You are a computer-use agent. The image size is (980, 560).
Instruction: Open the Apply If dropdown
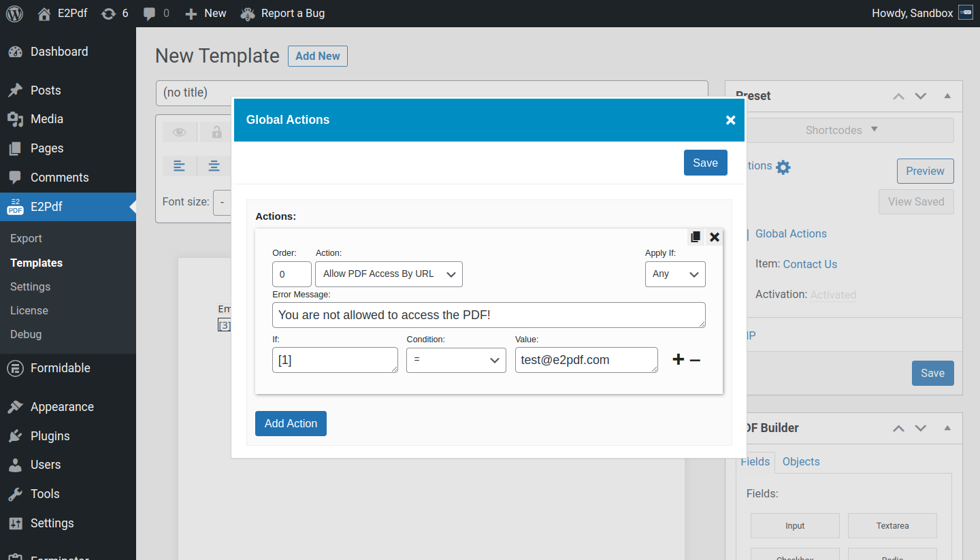click(674, 274)
